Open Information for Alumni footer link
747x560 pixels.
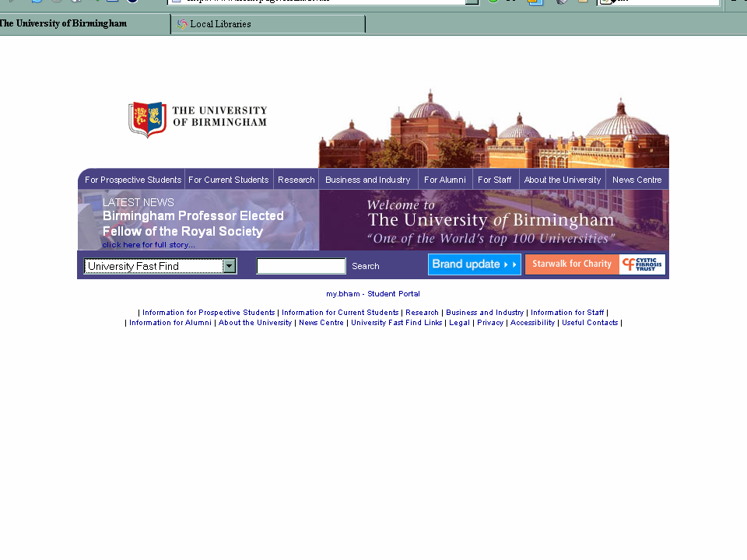(x=170, y=322)
